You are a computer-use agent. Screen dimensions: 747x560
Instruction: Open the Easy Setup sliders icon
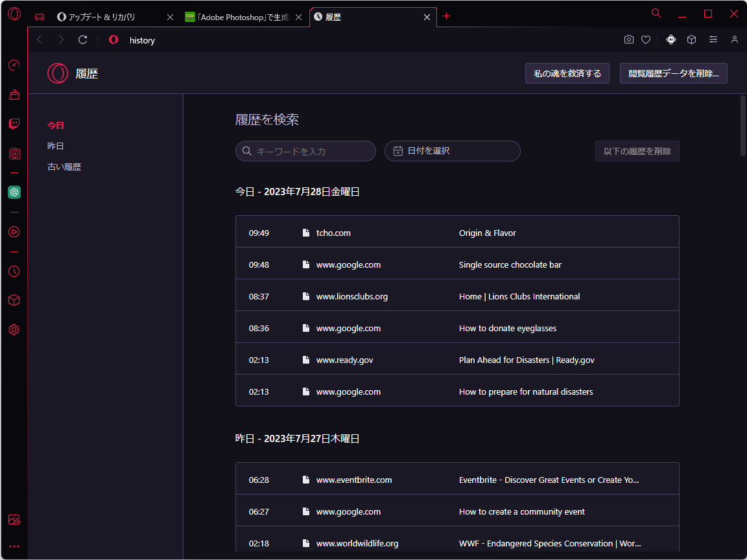tap(713, 40)
